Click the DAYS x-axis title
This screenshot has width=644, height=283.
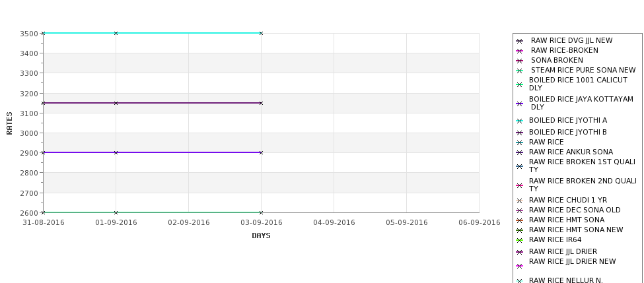tap(261, 236)
